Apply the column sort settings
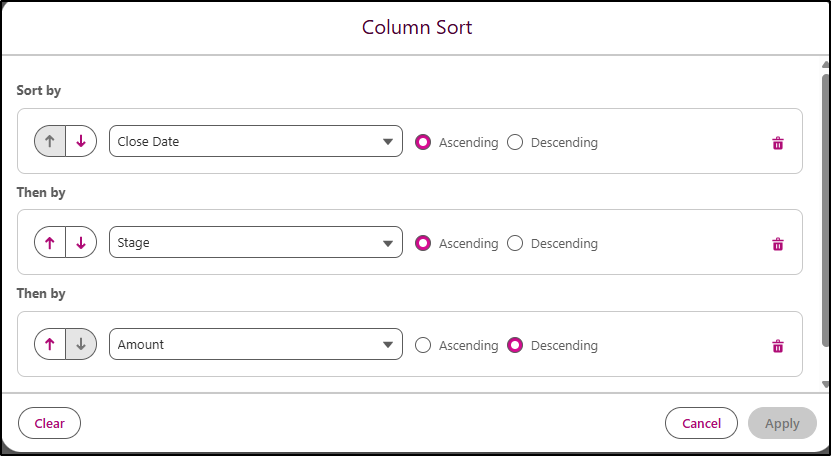Image resolution: width=831 pixels, height=456 pixels. [x=782, y=423]
